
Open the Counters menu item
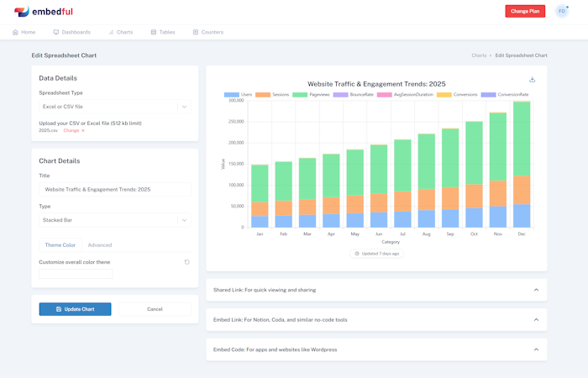pyautogui.click(x=207, y=32)
